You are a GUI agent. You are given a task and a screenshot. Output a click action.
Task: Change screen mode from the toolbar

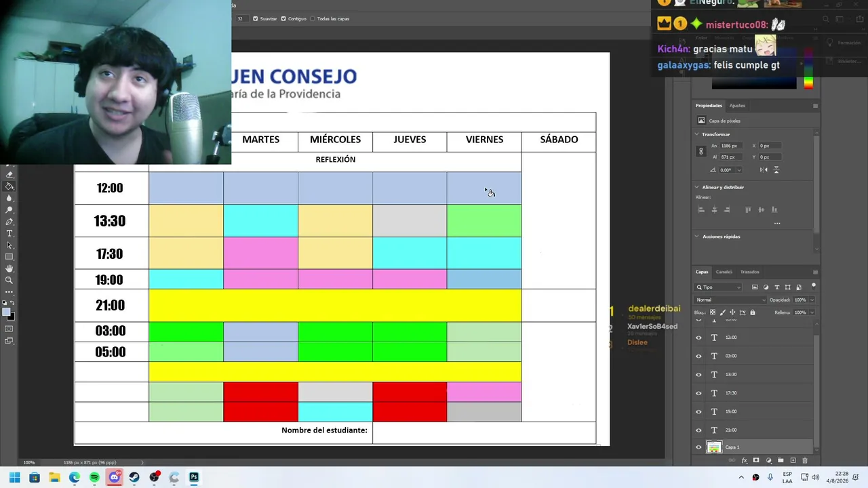[x=9, y=341]
